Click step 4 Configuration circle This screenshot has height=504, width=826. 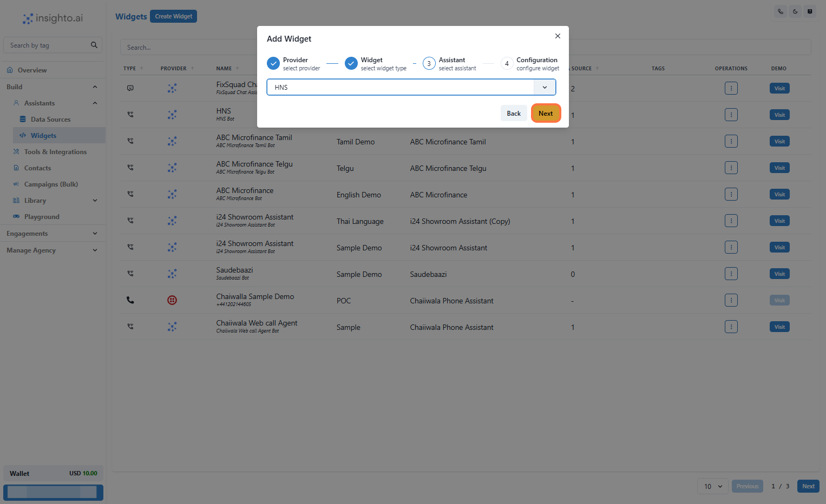point(507,63)
